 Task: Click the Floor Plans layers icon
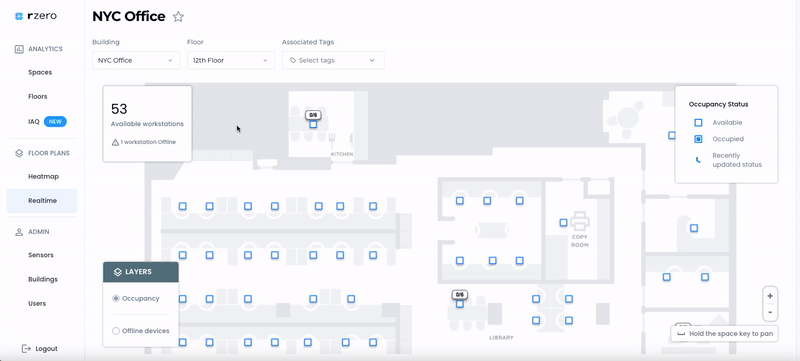[19, 153]
